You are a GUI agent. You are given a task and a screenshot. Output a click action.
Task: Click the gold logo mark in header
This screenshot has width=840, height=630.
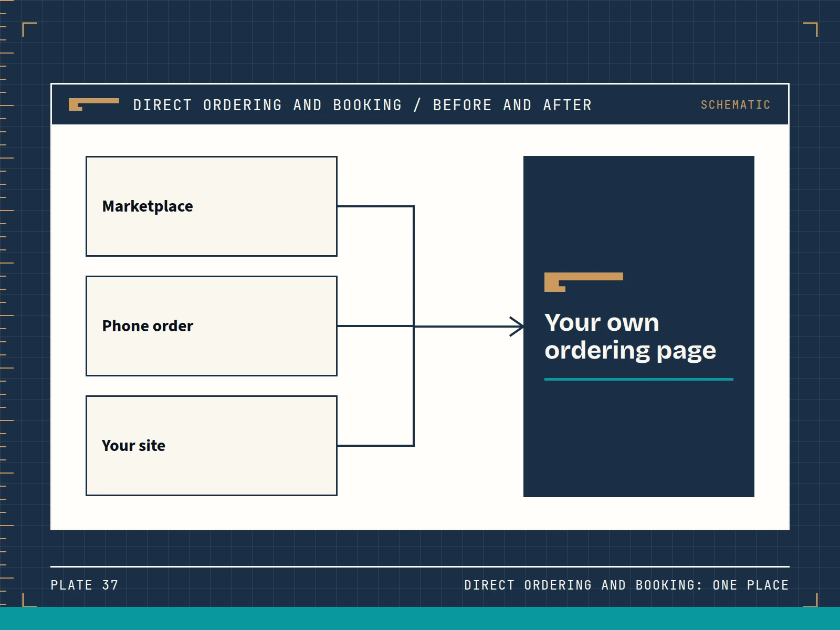pos(94,104)
